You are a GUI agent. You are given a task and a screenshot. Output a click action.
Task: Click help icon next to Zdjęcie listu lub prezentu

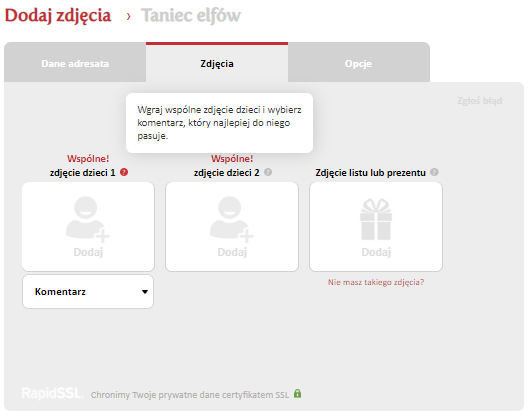click(435, 172)
